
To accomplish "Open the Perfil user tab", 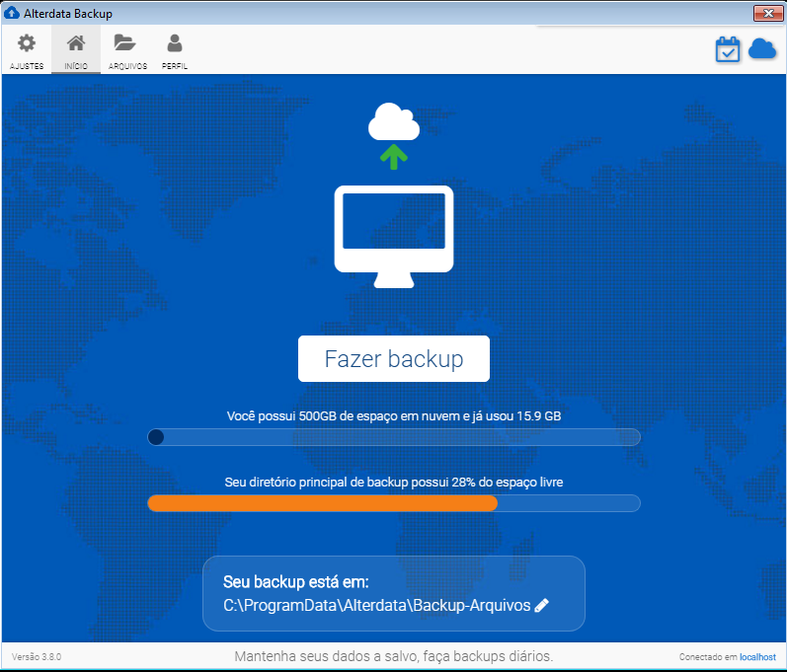I will coord(175,50).
